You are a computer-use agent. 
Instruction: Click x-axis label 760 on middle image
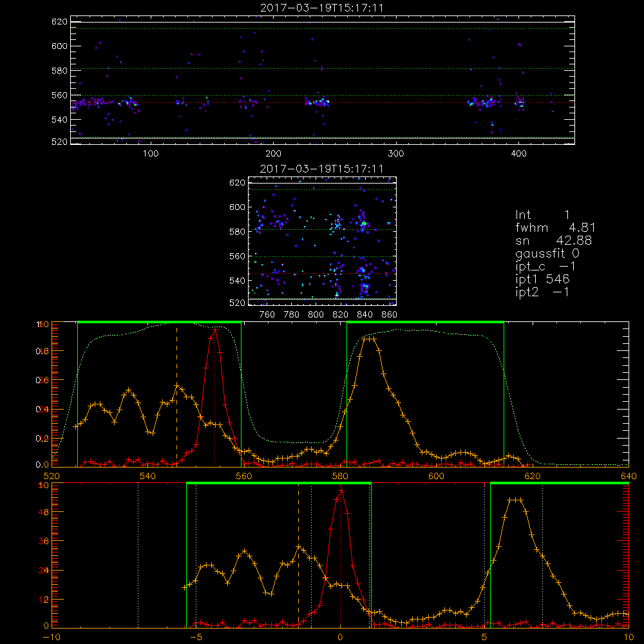[x=267, y=315]
